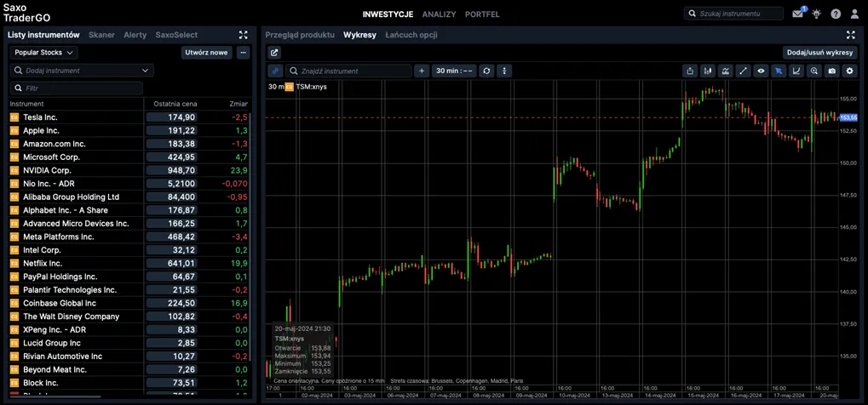Click the Netflix Inc. equity icon

point(14,264)
